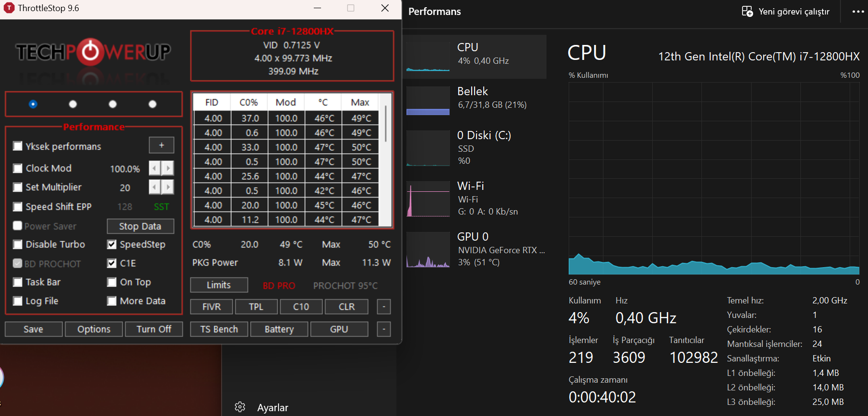The height and width of the screenshot is (416, 868).
Task: Click the plus button beside Yksek performans
Action: 162,145
